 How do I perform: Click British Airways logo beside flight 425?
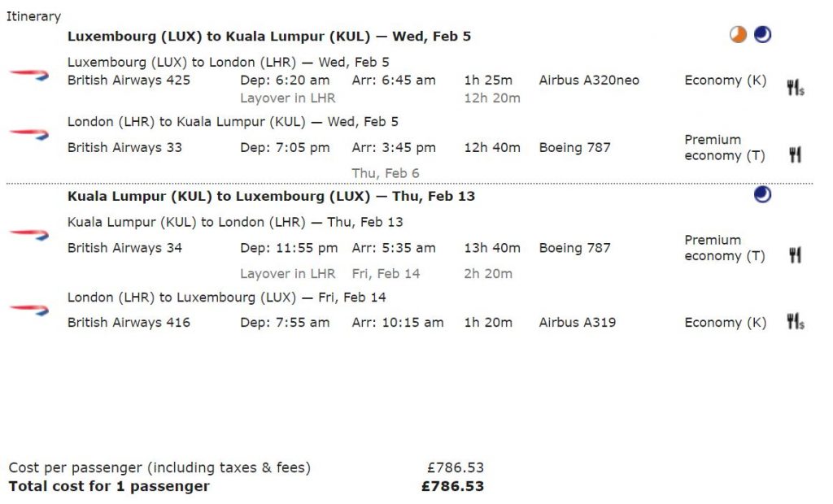pyautogui.click(x=29, y=75)
